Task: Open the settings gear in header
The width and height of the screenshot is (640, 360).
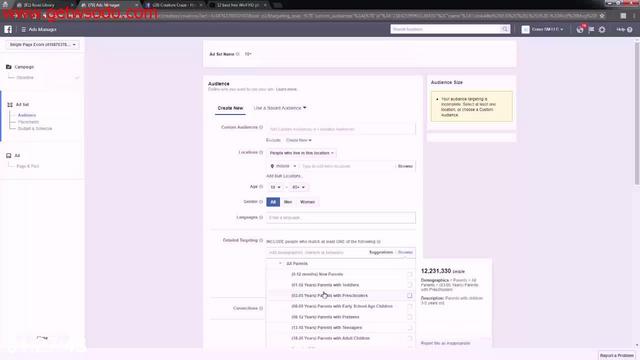Action: pyautogui.click(x=602, y=29)
